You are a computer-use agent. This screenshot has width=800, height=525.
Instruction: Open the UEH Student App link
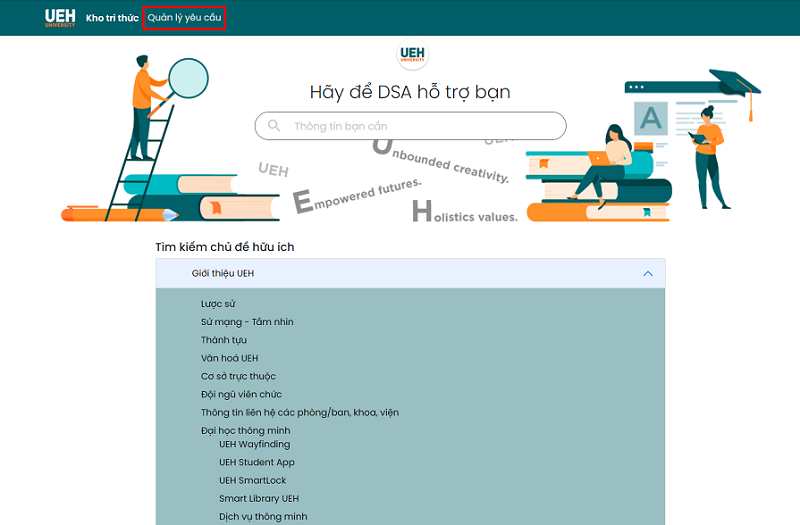pyautogui.click(x=257, y=462)
